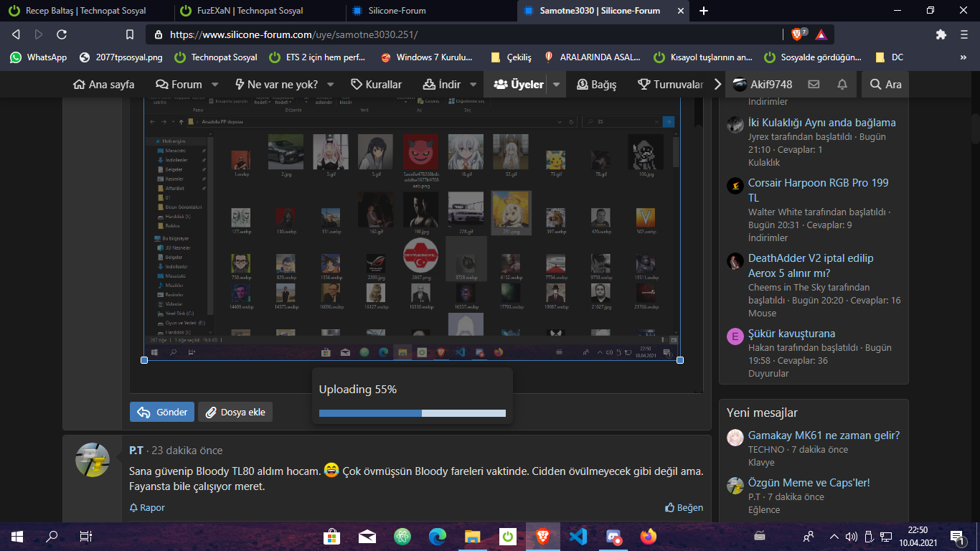980x551 pixels.
Task: Open Microsoft Store from the taskbar
Action: 331,536
